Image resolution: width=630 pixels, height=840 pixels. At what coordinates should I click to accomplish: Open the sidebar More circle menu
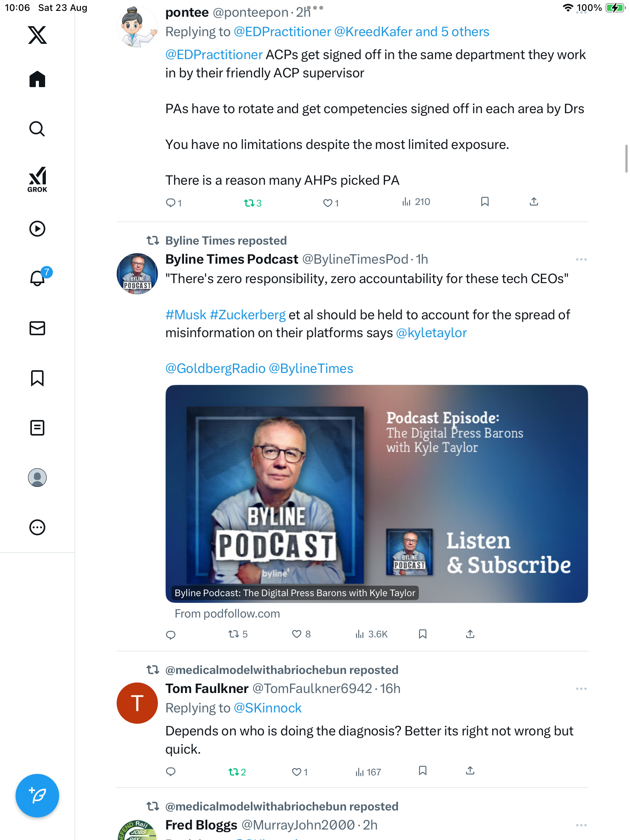coord(37,527)
